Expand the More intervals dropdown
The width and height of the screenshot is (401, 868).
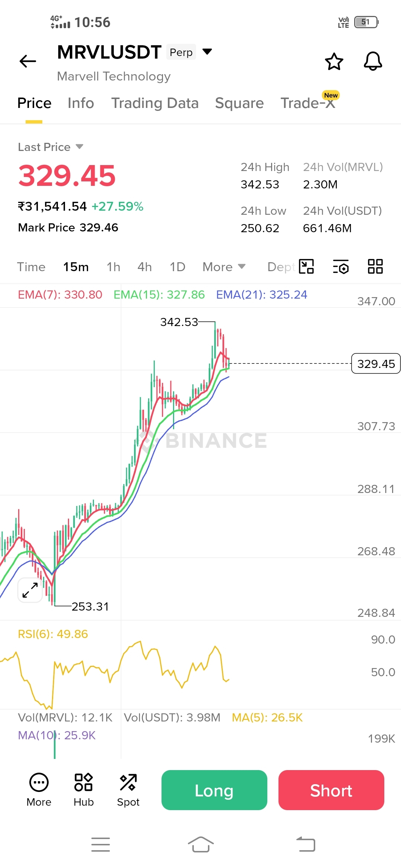tap(224, 267)
